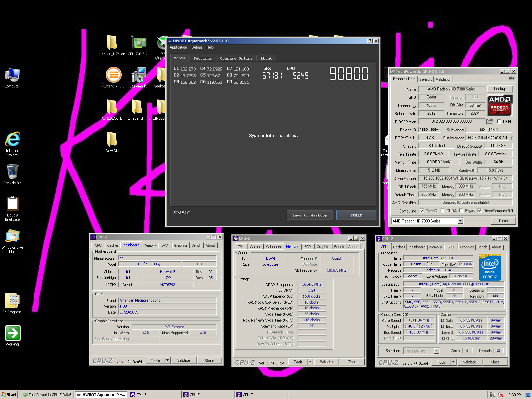Click the Show Desktop tray icon
532x399 pixels.
[x=528, y=395]
